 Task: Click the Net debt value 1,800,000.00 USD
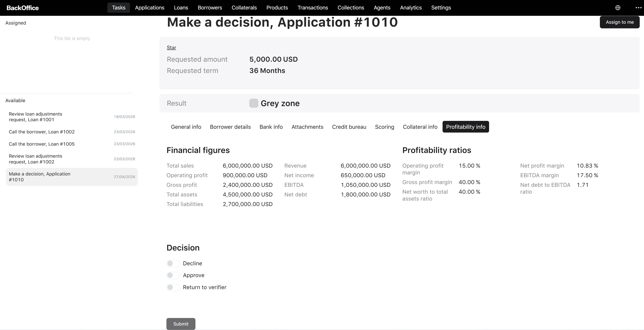365,195
